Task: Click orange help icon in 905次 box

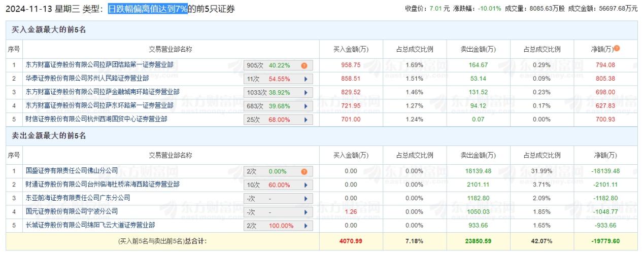Action: [x=304, y=65]
